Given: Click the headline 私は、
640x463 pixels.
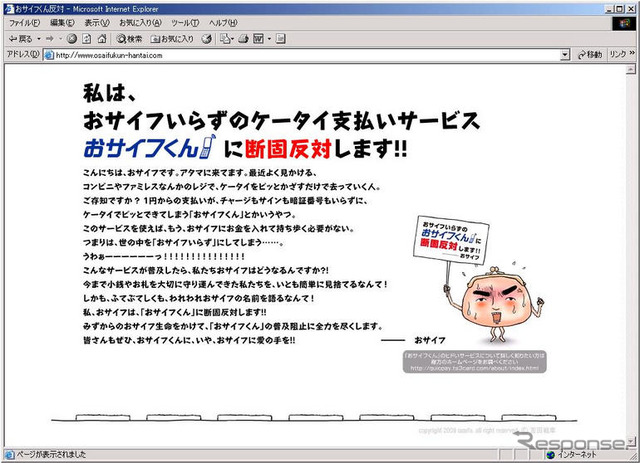Looking at the screenshot, I should [109, 93].
